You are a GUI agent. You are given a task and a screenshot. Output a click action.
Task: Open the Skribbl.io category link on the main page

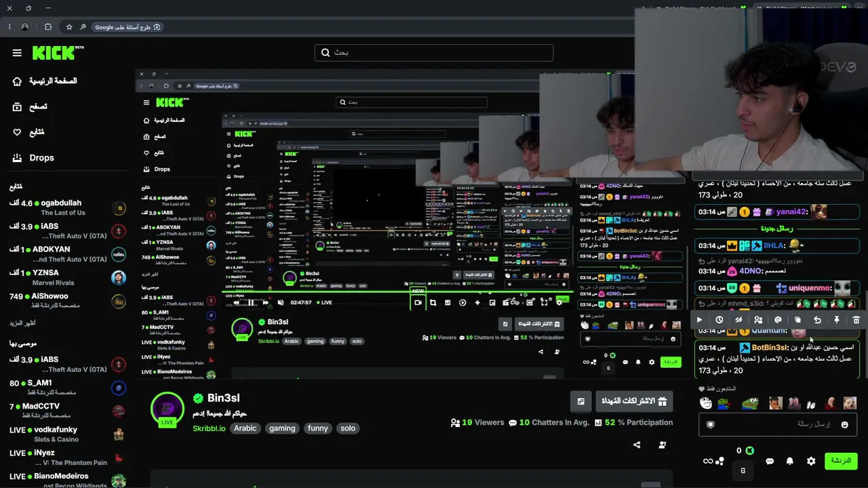(209, 428)
